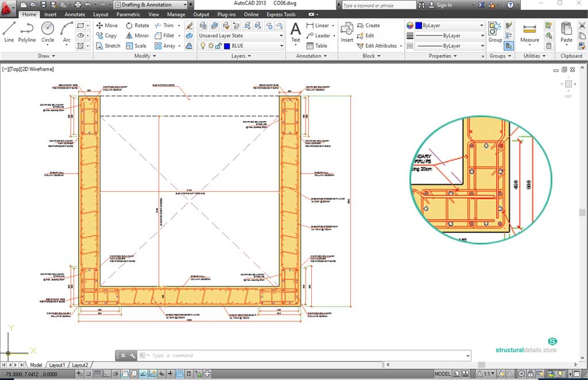Click the Insert block icon
The width and height of the screenshot is (588, 380).
tap(347, 32)
